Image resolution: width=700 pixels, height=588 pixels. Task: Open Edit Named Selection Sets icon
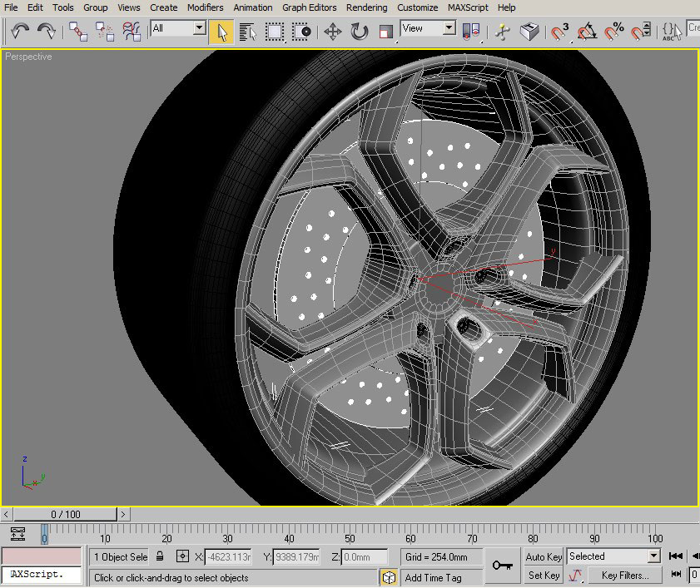point(672,32)
